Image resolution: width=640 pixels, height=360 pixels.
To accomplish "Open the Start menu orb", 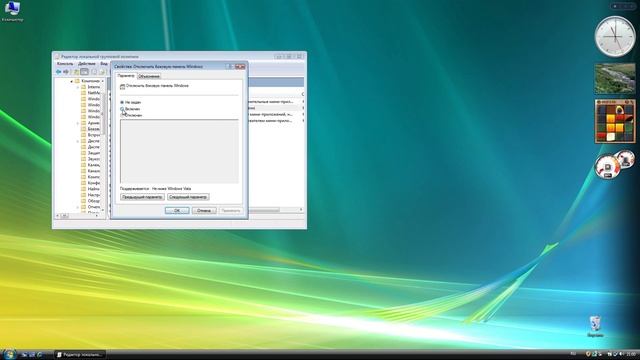I will [9, 354].
